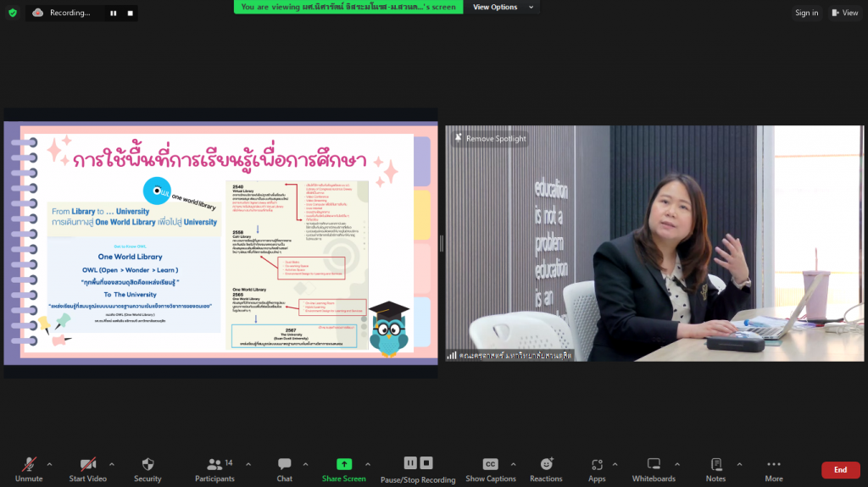This screenshot has width=868, height=487.
Task: Open the View layout menu
Action: pyautogui.click(x=845, y=13)
